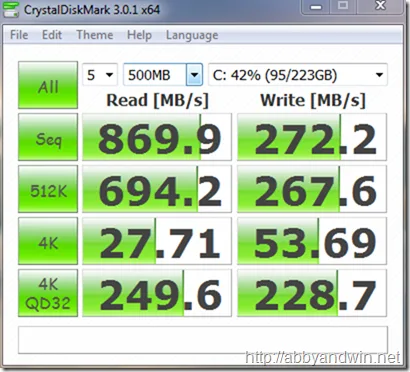Select the 4K write result 53.69

312,241
